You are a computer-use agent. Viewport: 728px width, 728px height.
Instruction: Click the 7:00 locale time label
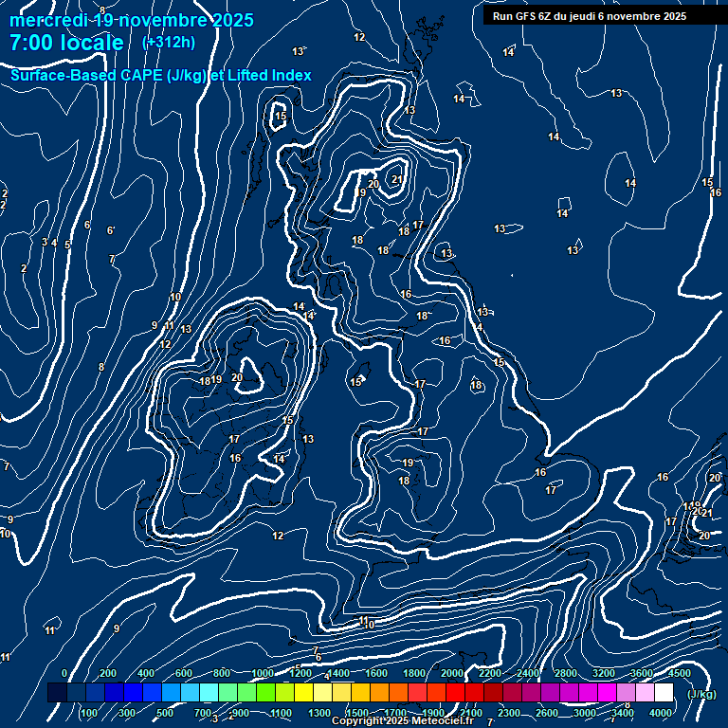click(x=66, y=43)
